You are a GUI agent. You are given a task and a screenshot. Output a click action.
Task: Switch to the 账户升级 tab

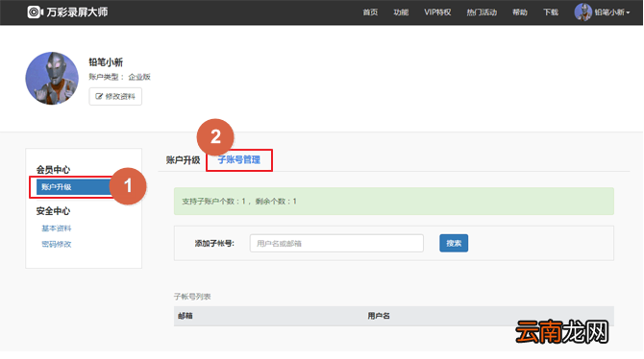click(183, 160)
